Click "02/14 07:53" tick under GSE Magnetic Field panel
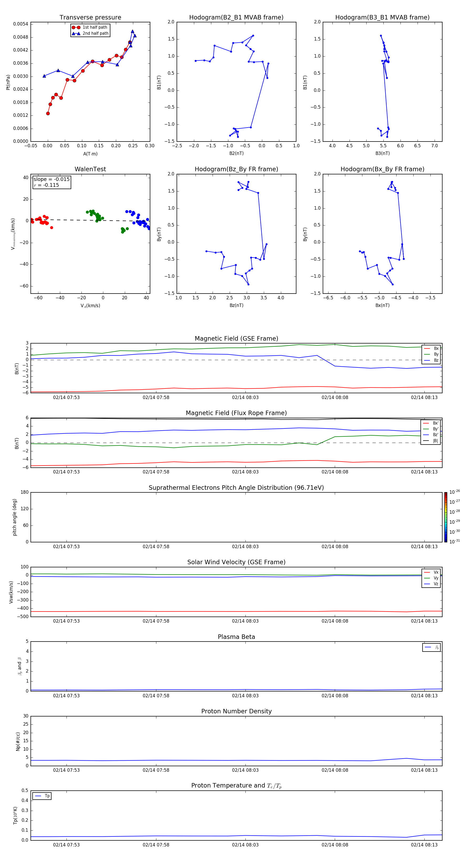This screenshot has height=868, width=473. pos(66,398)
